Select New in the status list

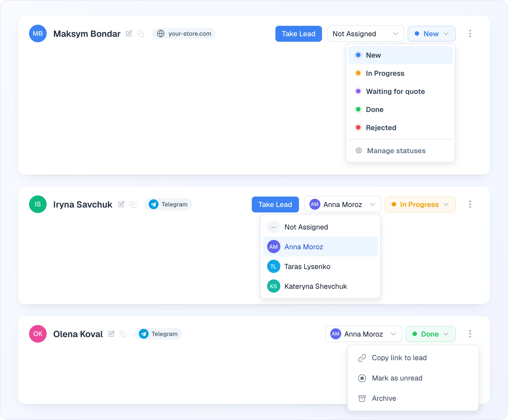coord(400,55)
